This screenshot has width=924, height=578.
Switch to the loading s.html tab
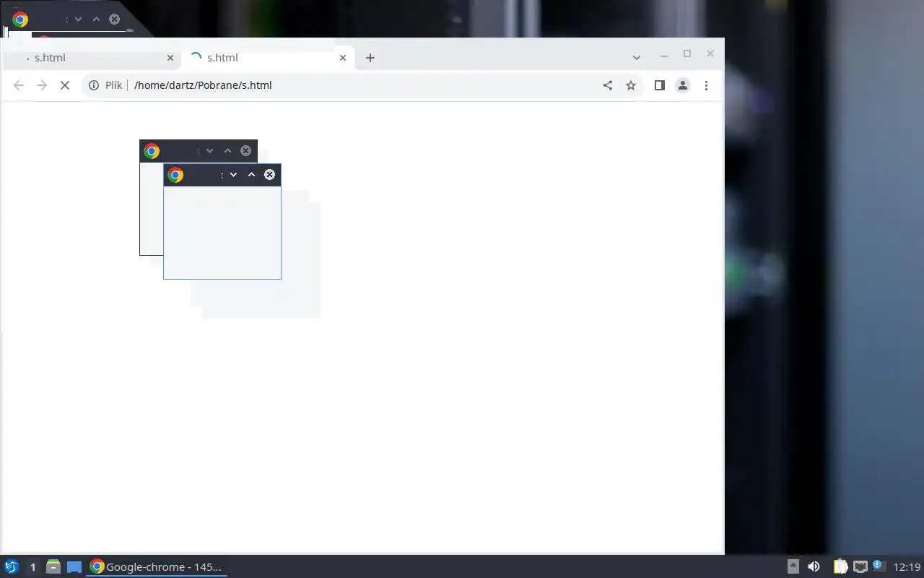tap(267, 58)
